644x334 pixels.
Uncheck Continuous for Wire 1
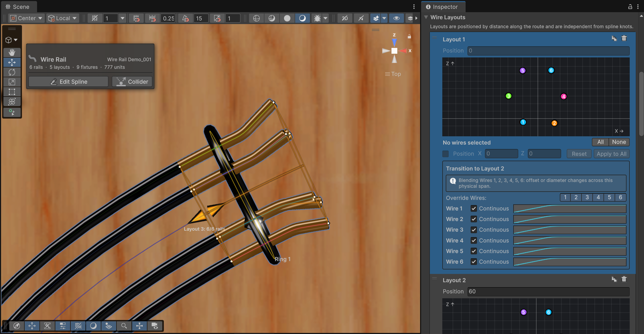click(x=474, y=209)
